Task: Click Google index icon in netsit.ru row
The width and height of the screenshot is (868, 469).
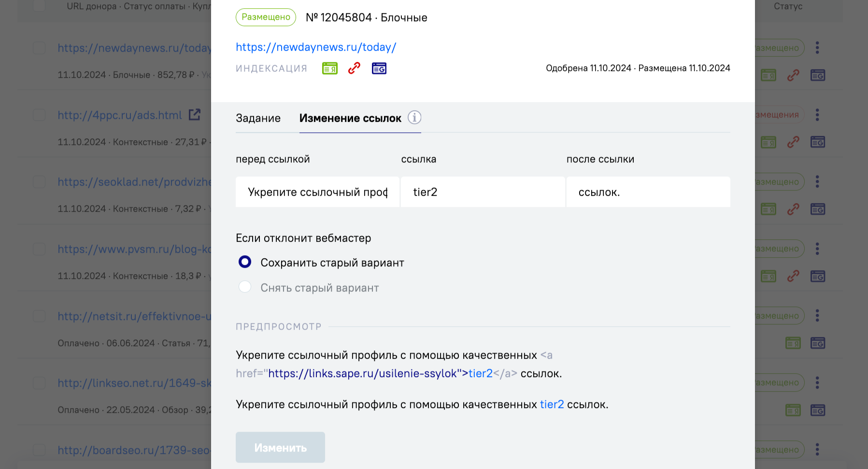Action: 818,343
